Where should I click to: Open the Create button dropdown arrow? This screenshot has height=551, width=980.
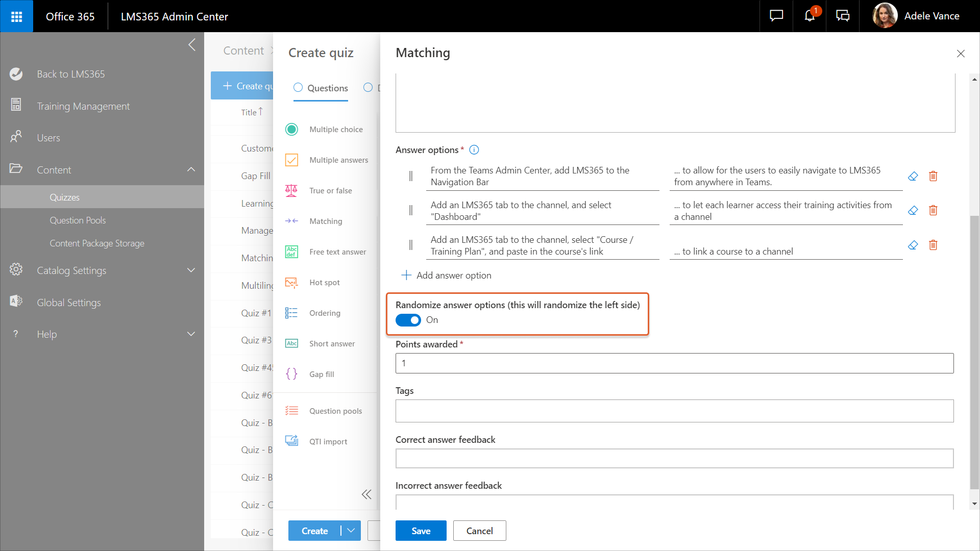click(x=351, y=531)
